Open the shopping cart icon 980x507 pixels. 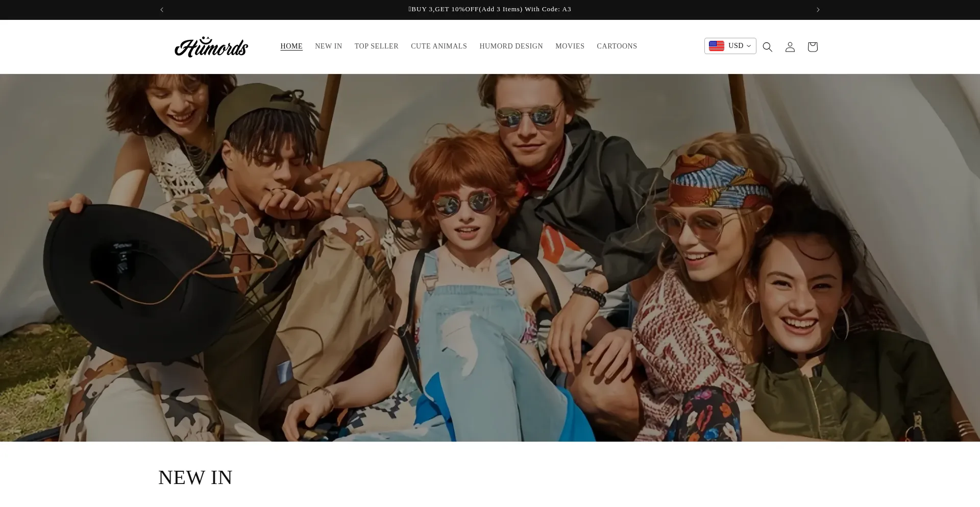pyautogui.click(x=813, y=47)
